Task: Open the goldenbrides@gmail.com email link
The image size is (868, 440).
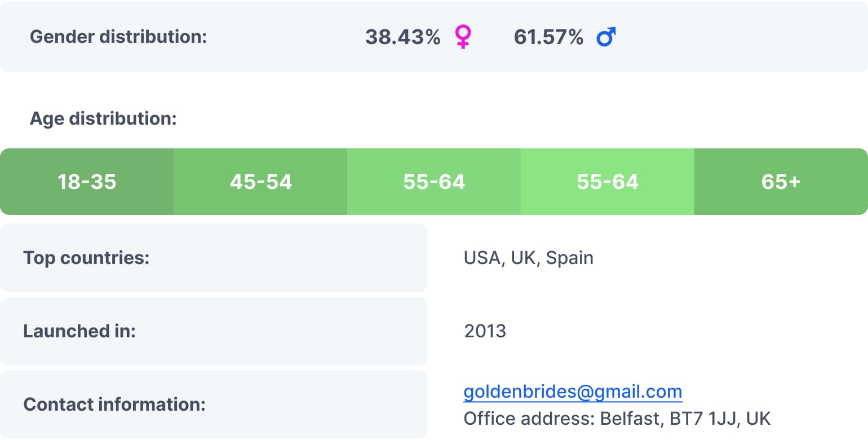Action: point(573,392)
